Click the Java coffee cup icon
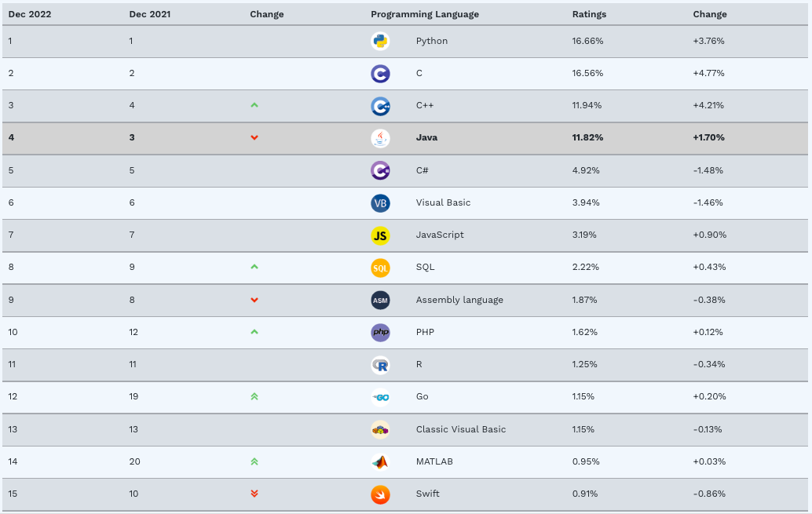This screenshot has height=514, width=812. tap(380, 138)
